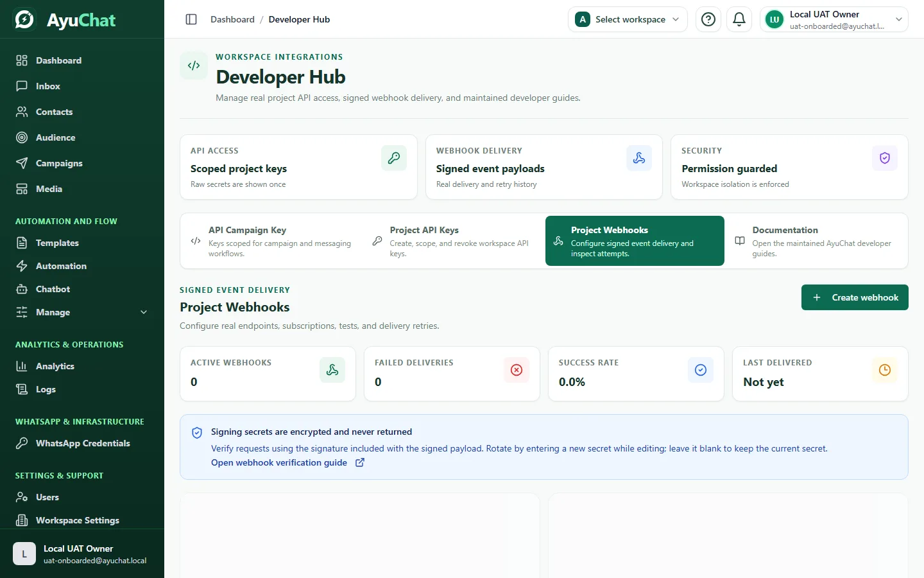Click the Inbox chat bubble icon
This screenshot has width=924, height=578.
[x=22, y=86]
